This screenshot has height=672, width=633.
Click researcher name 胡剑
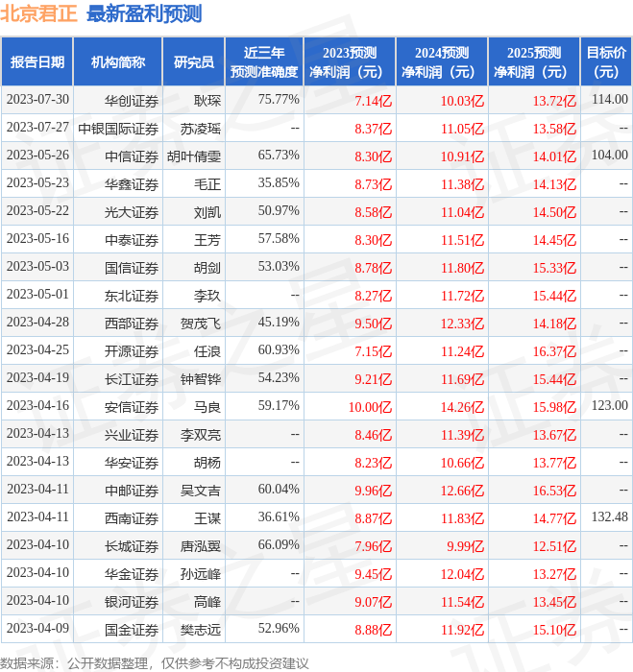207,268
